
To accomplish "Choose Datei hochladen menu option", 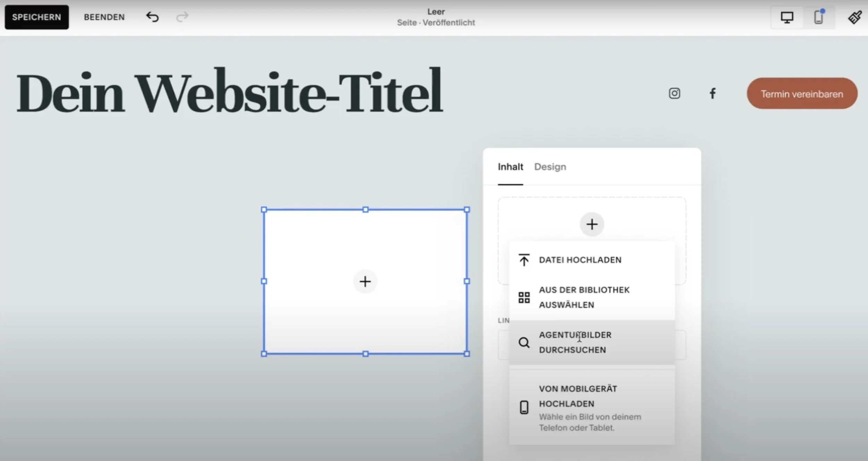I will pyautogui.click(x=580, y=260).
